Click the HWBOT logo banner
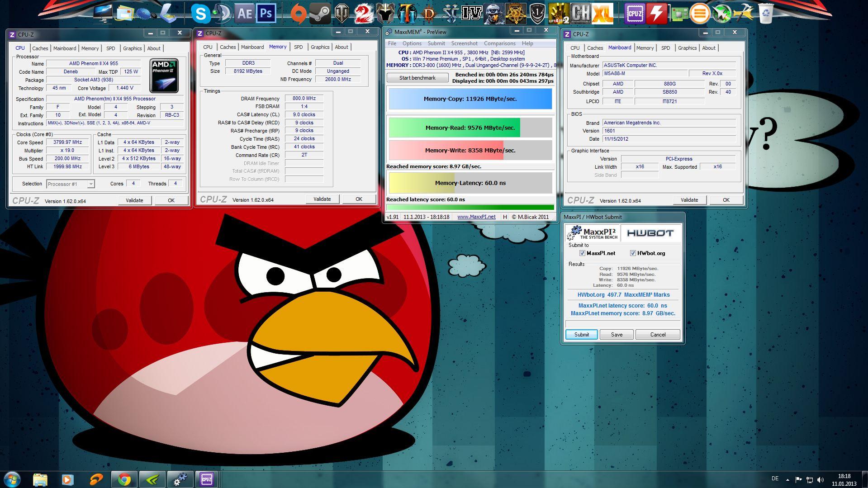This screenshot has width=868, height=488. pyautogui.click(x=650, y=233)
